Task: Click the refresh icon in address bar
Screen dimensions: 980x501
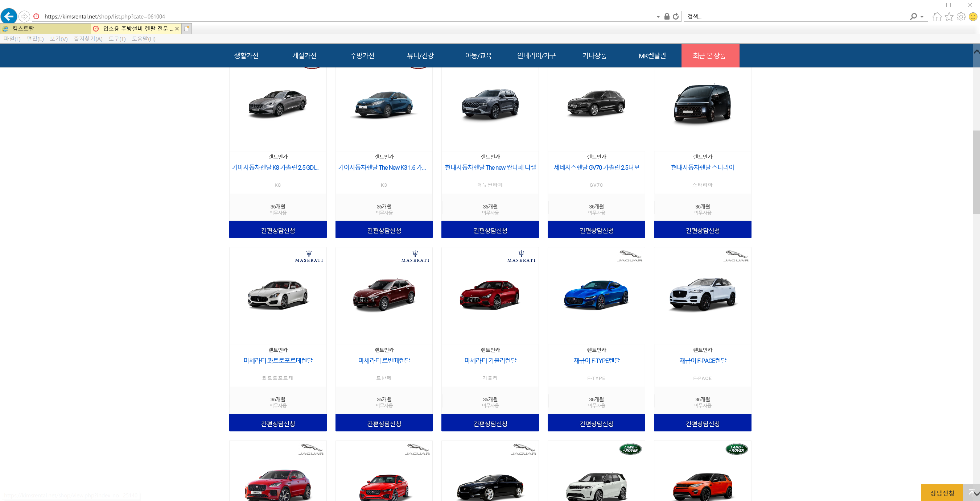Action: [x=676, y=16]
